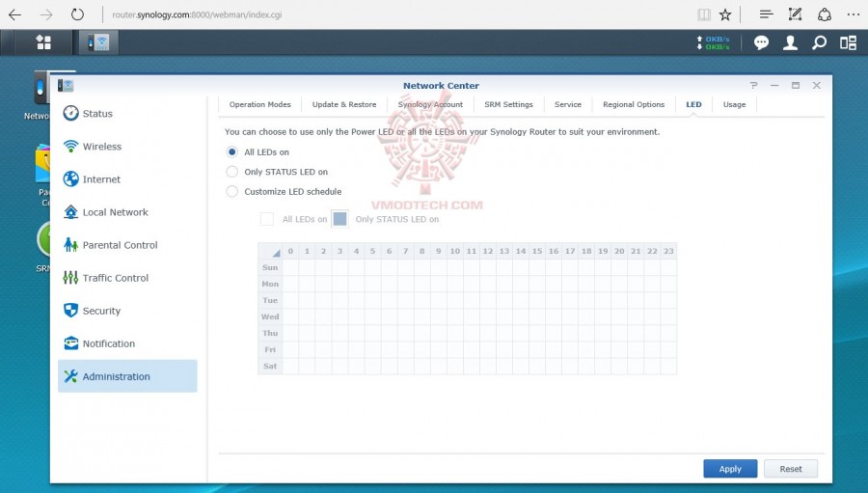Click hour 0 column header in schedule
868x493 pixels.
pos(290,251)
